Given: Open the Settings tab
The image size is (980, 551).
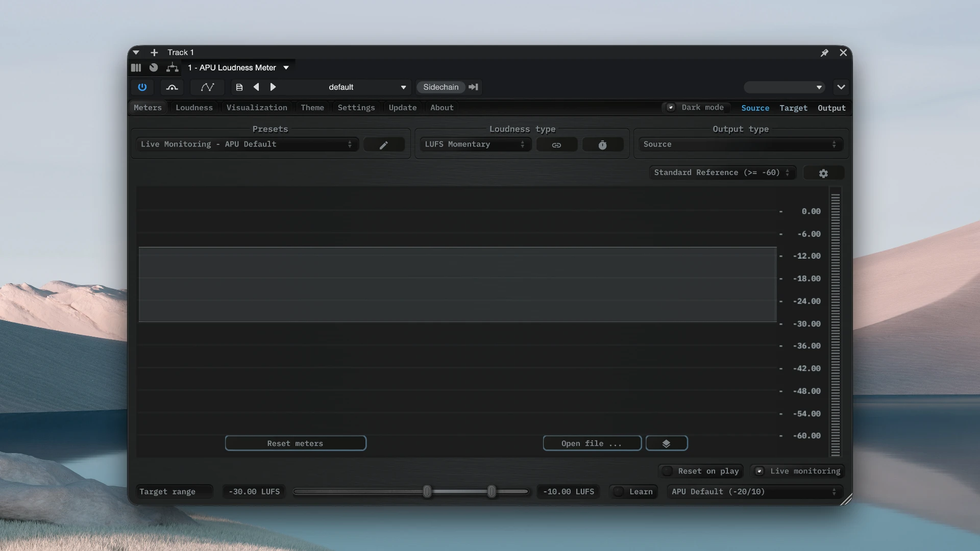Looking at the screenshot, I should tap(356, 108).
